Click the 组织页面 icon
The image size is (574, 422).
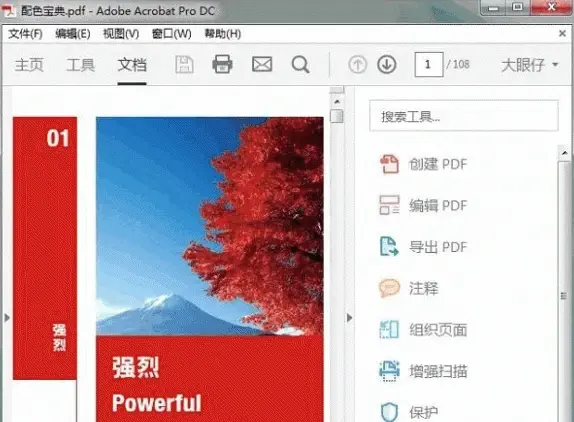coord(389,329)
